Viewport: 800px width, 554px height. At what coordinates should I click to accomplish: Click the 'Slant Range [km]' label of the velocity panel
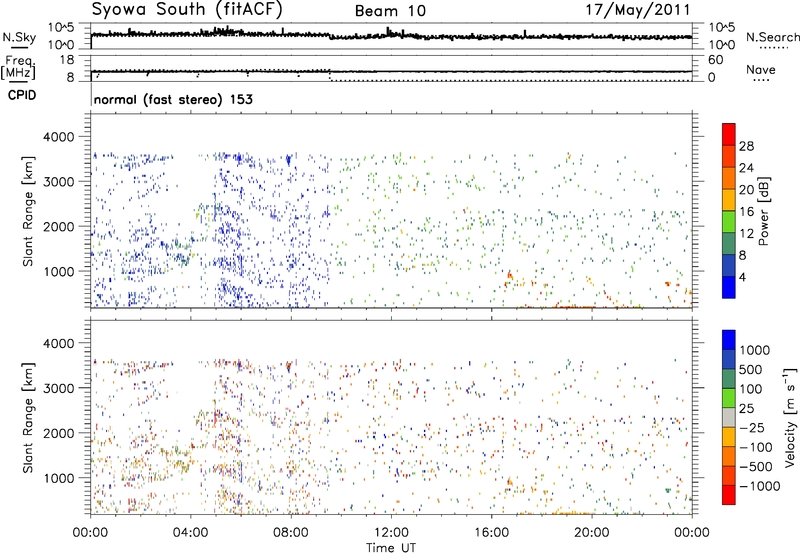pyautogui.click(x=28, y=417)
